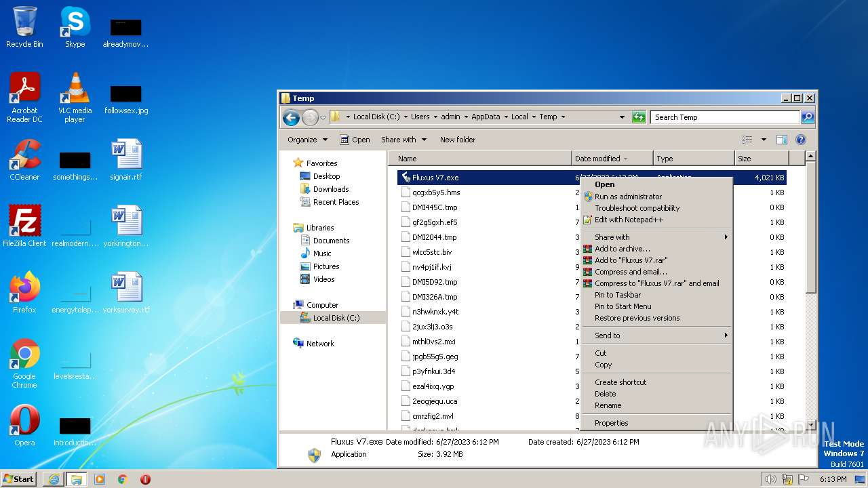Sort by Size column header

[x=762, y=159]
